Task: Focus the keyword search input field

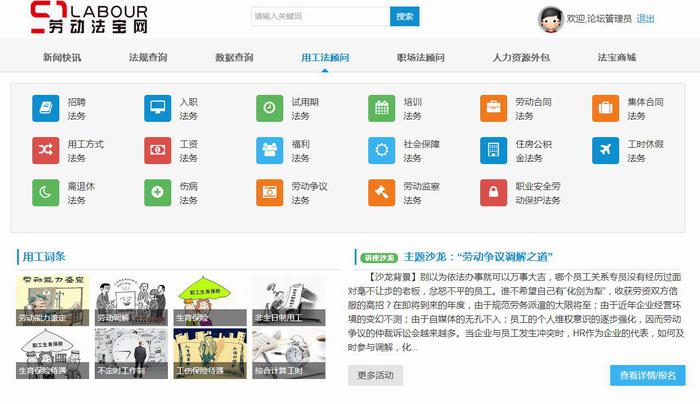Action: 319,17
